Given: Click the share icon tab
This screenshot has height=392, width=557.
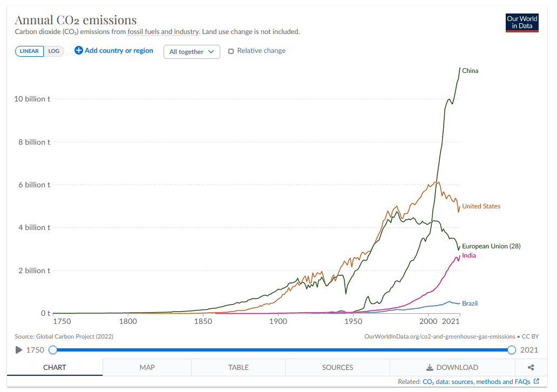Looking at the screenshot, I should click(x=531, y=367).
